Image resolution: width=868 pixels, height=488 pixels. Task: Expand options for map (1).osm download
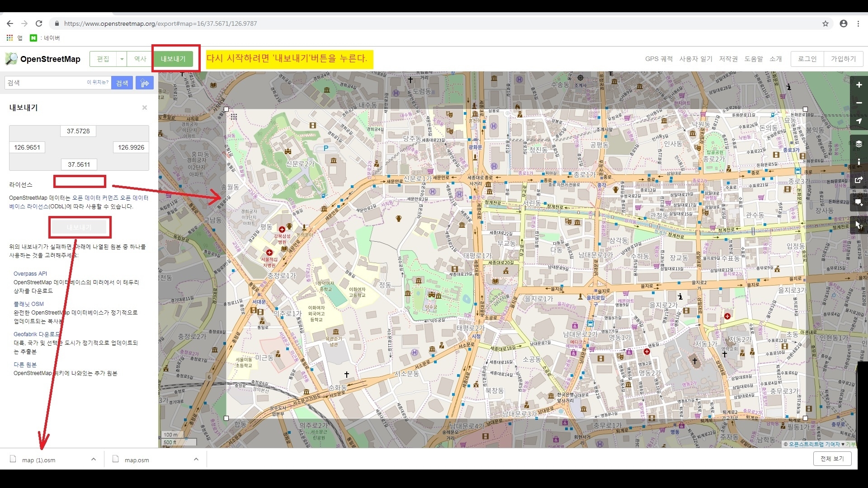tap(94, 459)
